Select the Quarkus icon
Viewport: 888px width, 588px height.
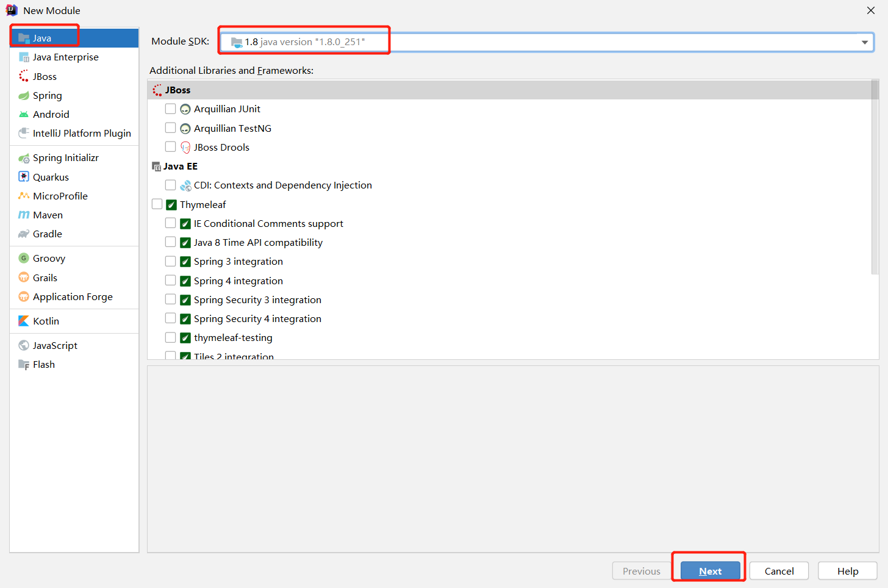point(24,177)
